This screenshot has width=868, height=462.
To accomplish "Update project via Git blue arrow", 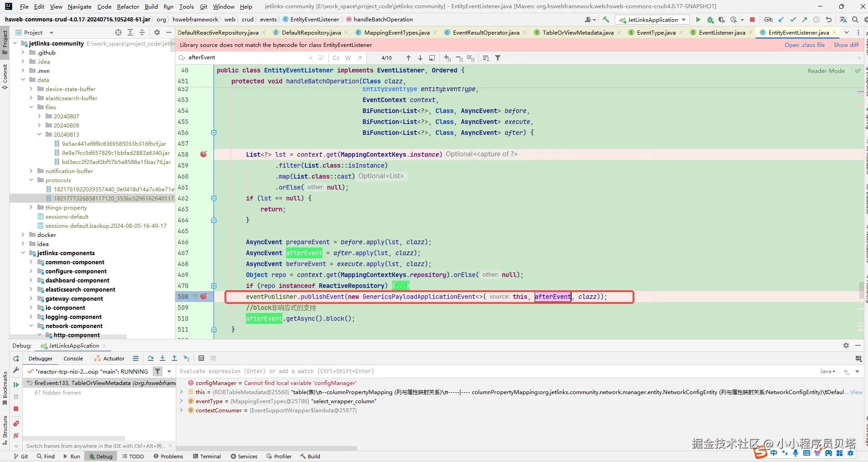I will (781, 20).
